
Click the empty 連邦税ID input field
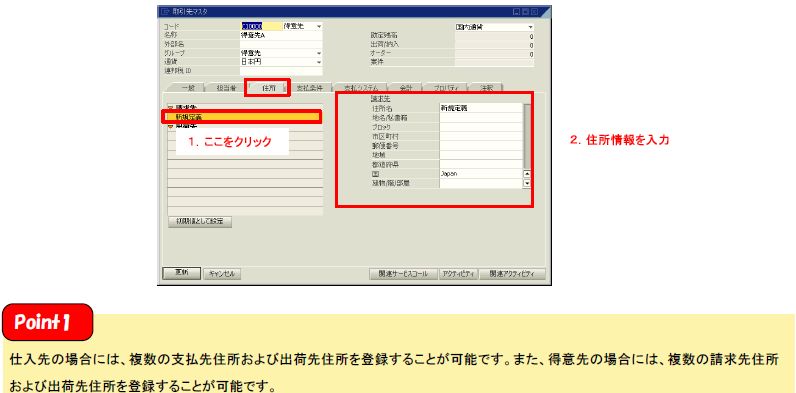coord(281,71)
